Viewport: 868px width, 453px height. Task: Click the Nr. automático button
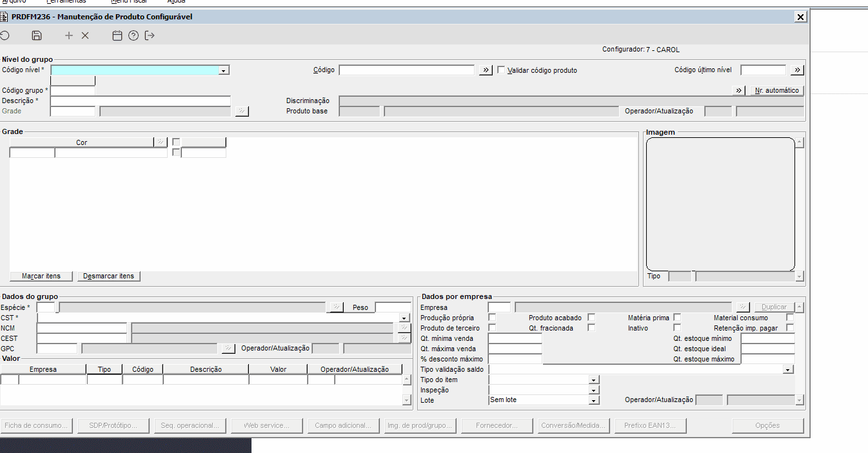(x=776, y=90)
